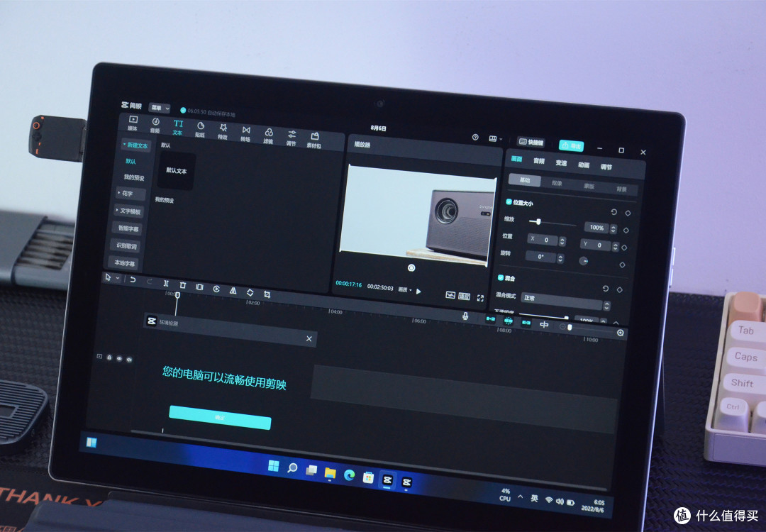This screenshot has height=532, width=766.
Task: Switch to the 动画 tab
Action: pos(584,165)
